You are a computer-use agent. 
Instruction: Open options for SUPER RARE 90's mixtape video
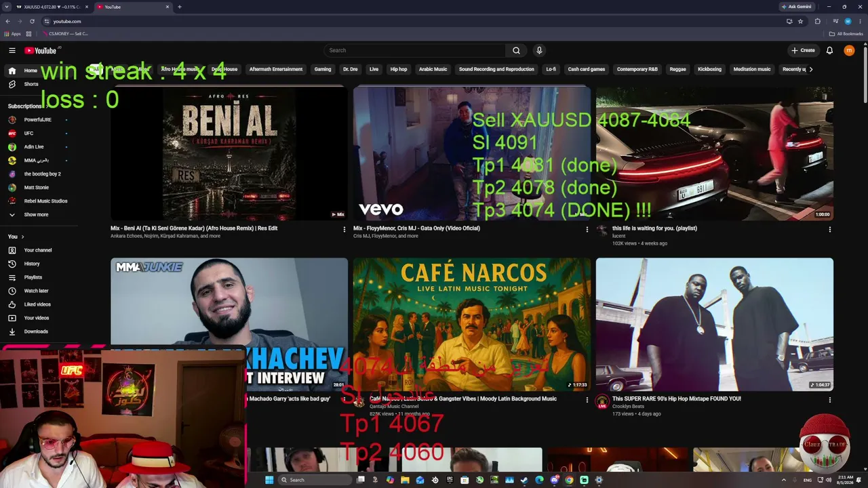point(829,400)
